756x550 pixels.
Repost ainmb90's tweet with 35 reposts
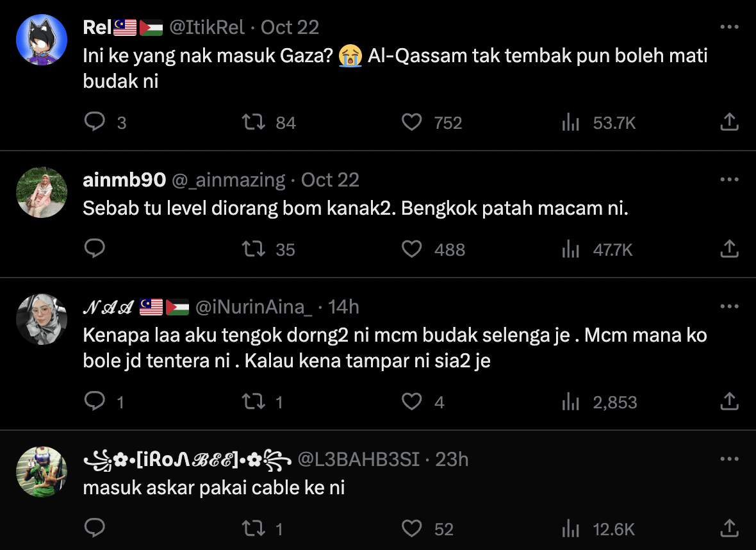254,249
